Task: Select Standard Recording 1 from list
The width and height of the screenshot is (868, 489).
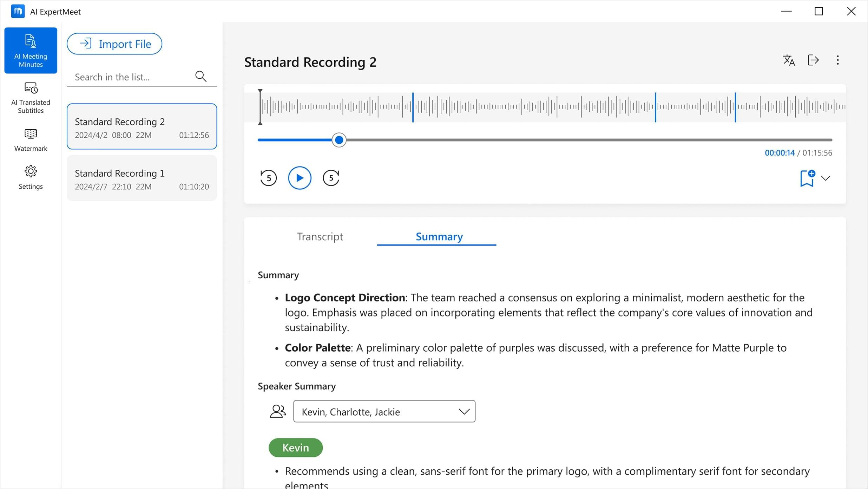Action: click(142, 179)
